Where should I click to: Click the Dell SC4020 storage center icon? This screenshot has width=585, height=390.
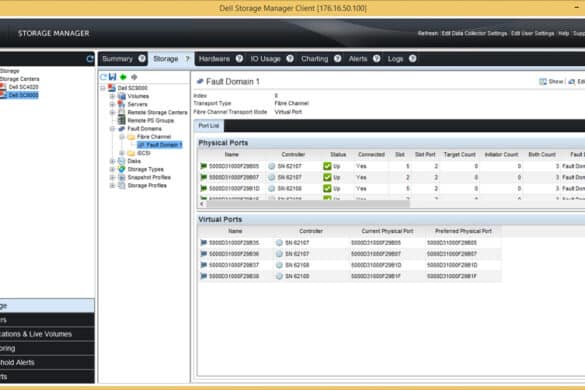point(3,87)
